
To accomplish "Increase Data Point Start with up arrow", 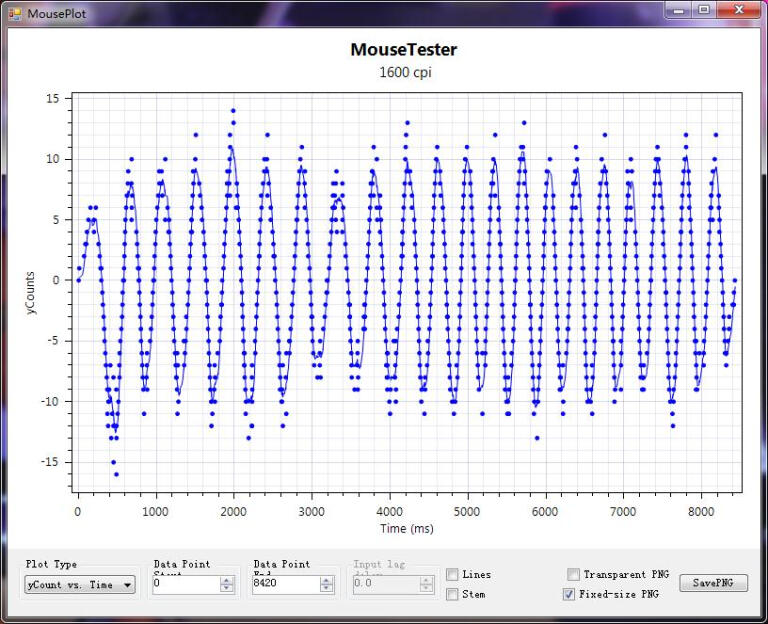I will (x=227, y=581).
